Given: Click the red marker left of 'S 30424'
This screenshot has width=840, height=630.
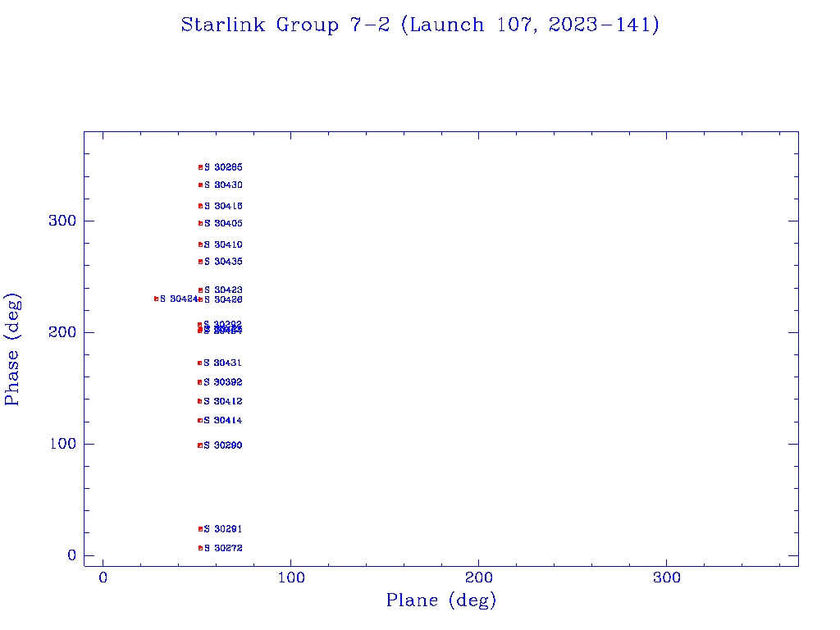Looking at the screenshot, I should click(x=156, y=299).
